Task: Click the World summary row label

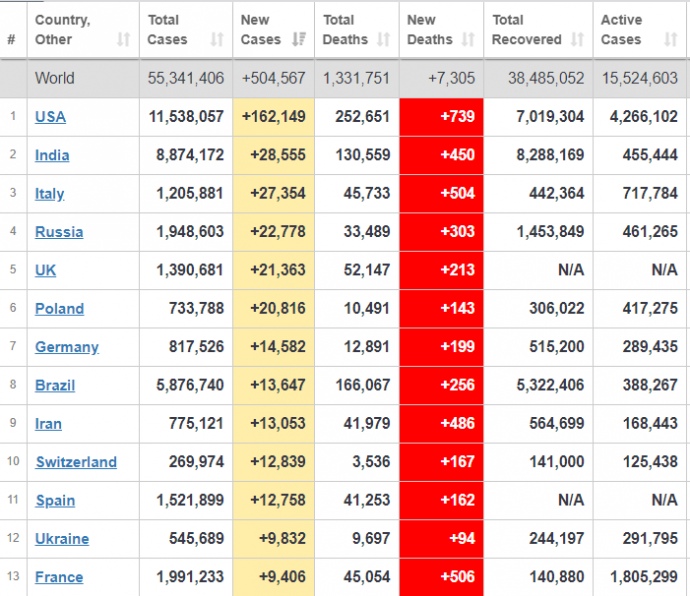Action: pos(54,78)
